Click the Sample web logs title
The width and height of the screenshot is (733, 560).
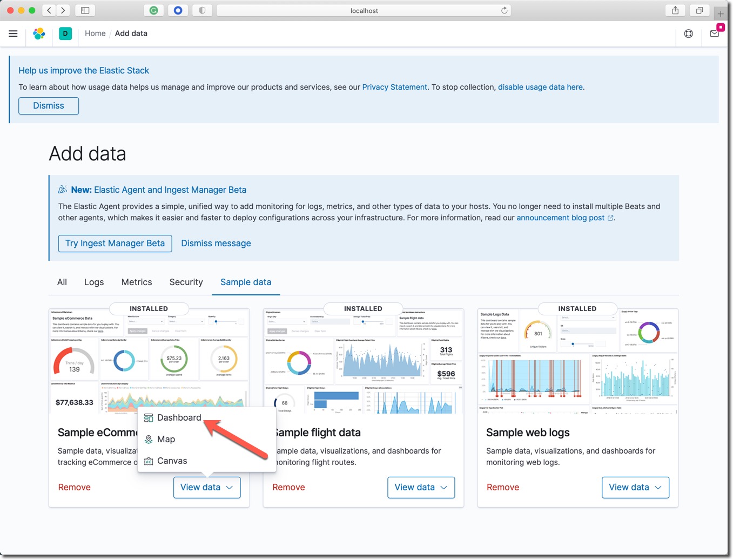528,433
